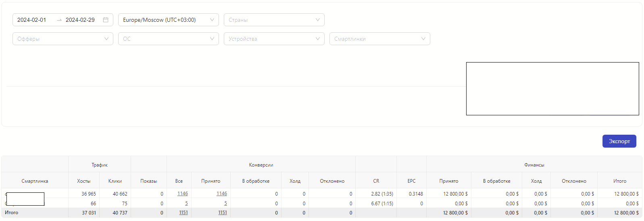Click the Хосты column header

click(x=84, y=181)
